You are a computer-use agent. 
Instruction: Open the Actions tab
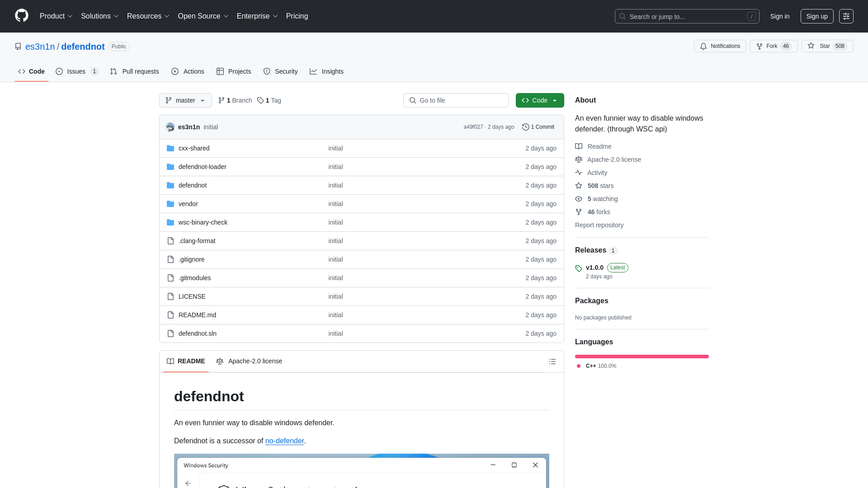[188, 71]
